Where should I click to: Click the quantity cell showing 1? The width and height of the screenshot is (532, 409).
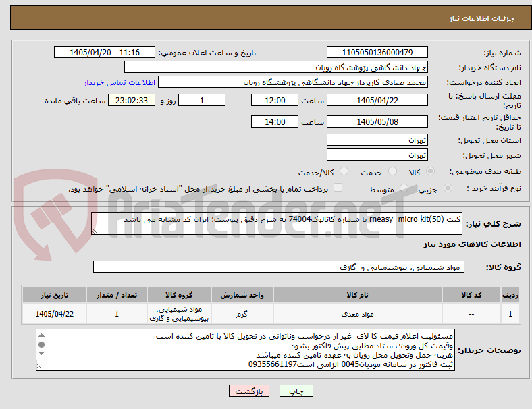(116, 314)
